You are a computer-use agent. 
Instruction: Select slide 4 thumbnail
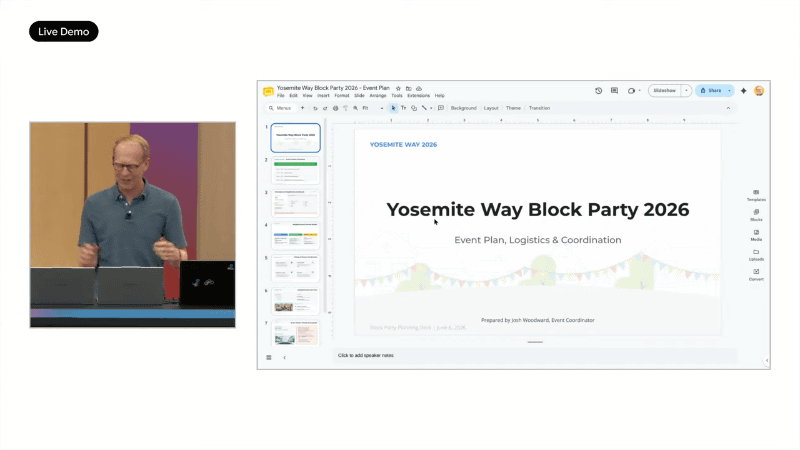pyautogui.click(x=295, y=236)
